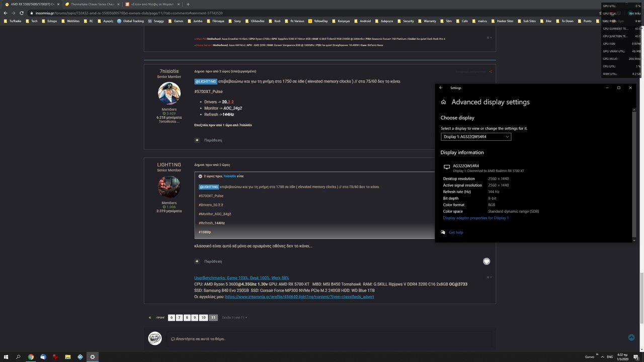Go to first page double-arrow icon
Image resolution: width=644 pixels, height=362 pixels.
coord(149,318)
